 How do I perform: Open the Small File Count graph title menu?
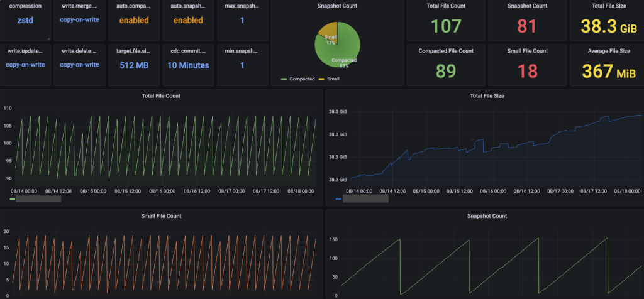pos(162,216)
